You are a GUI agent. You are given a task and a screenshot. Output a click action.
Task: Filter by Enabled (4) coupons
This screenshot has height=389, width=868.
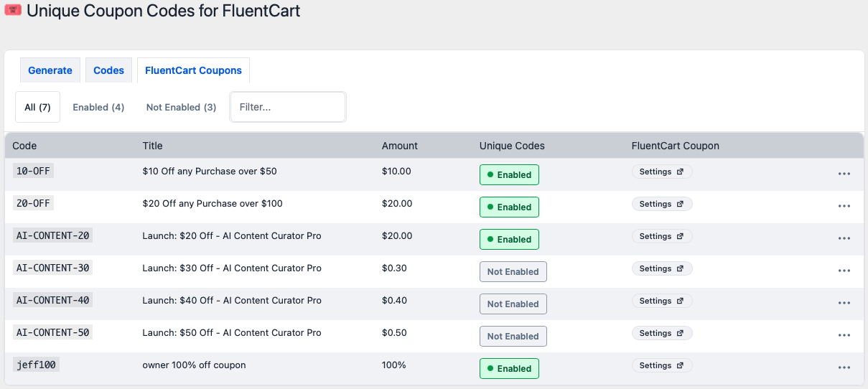[98, 107]
